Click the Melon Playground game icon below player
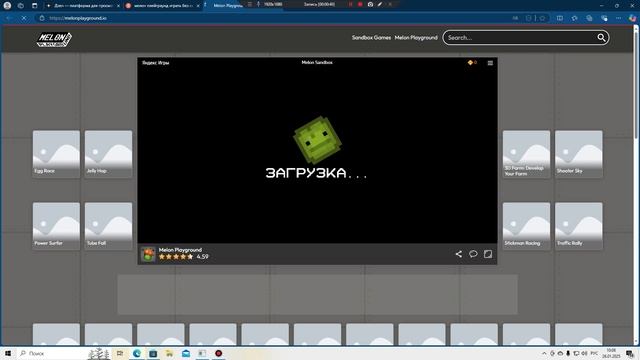Screen dimensions: 640x360 point(148,254)
